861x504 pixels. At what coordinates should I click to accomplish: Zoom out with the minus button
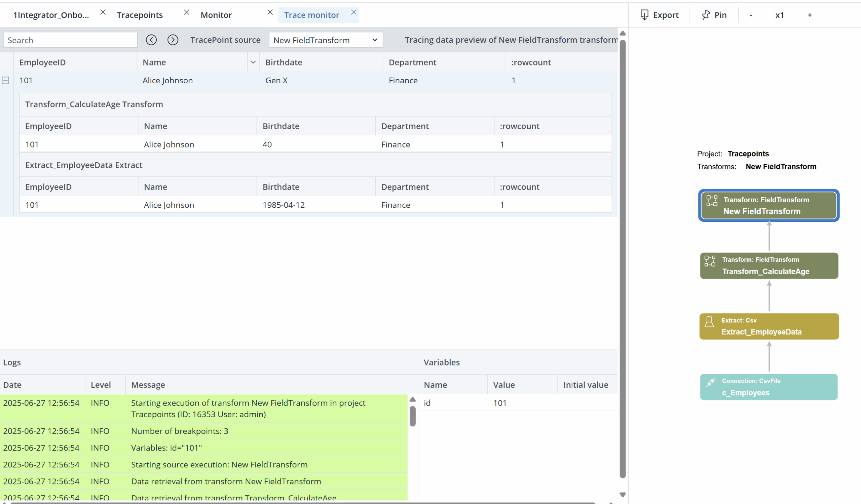pyautogui.click(x=751, y=15)
